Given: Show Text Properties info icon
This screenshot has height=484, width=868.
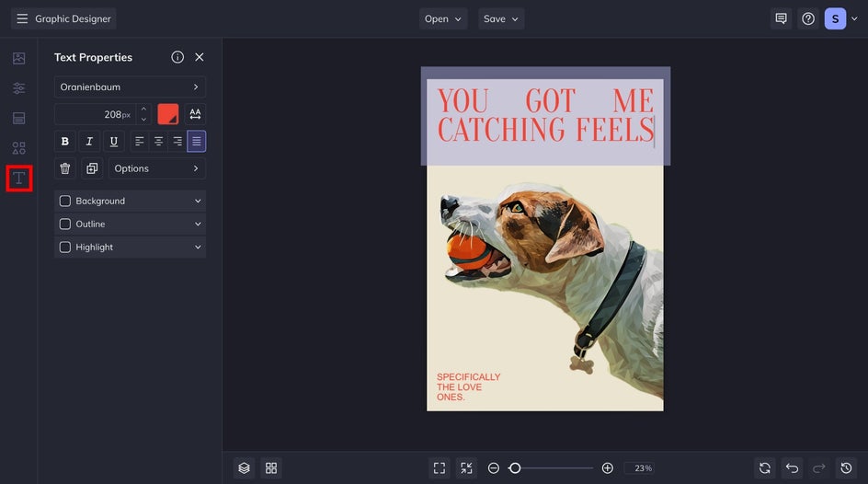Looking at the screenshot, I should click(177, 57).
